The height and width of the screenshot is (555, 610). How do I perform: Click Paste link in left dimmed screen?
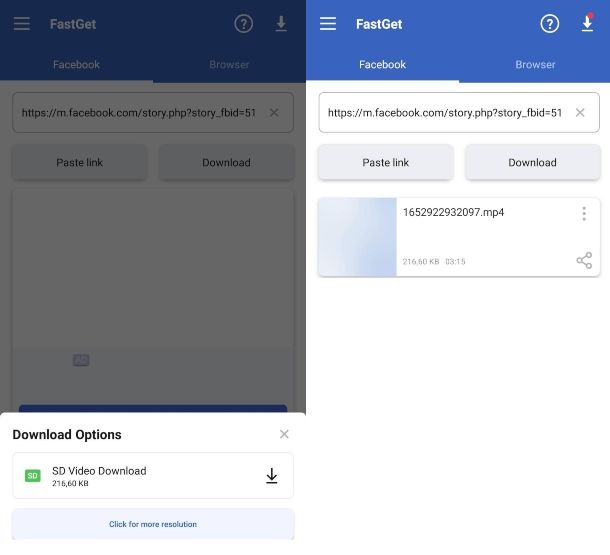79,162
